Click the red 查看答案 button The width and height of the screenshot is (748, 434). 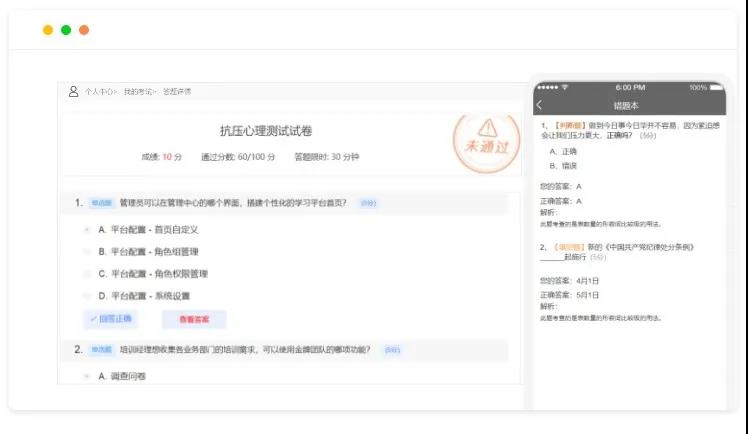coord(194,319)
